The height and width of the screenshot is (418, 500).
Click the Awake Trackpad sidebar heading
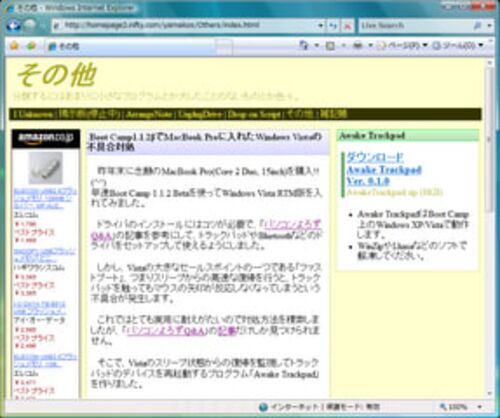[x=372, y=136]
